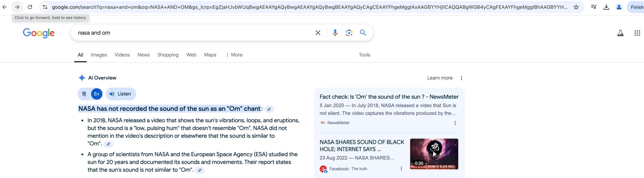The image size is (644, 178).
Task: Reload the current page
Action: (30, 7)
